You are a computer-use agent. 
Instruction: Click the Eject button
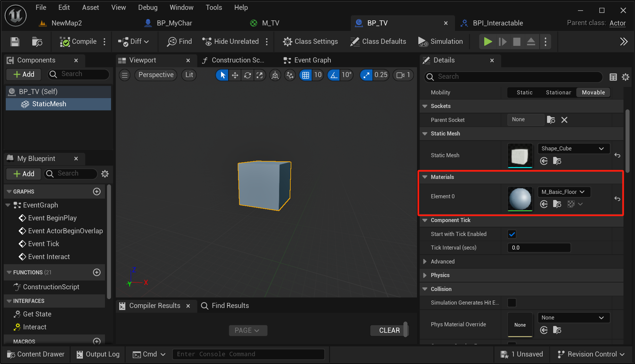pyautogui.click(x=531, y=41)
